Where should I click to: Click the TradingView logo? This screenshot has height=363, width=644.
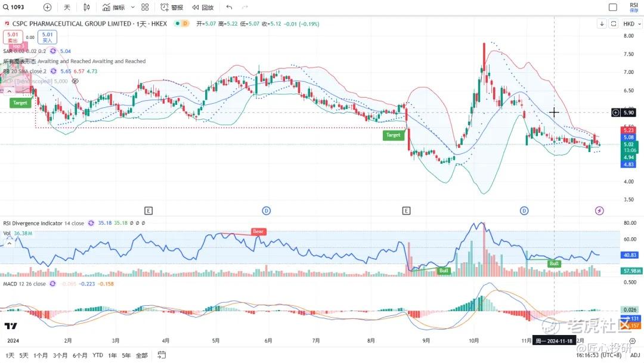click(x=11, y=326)
